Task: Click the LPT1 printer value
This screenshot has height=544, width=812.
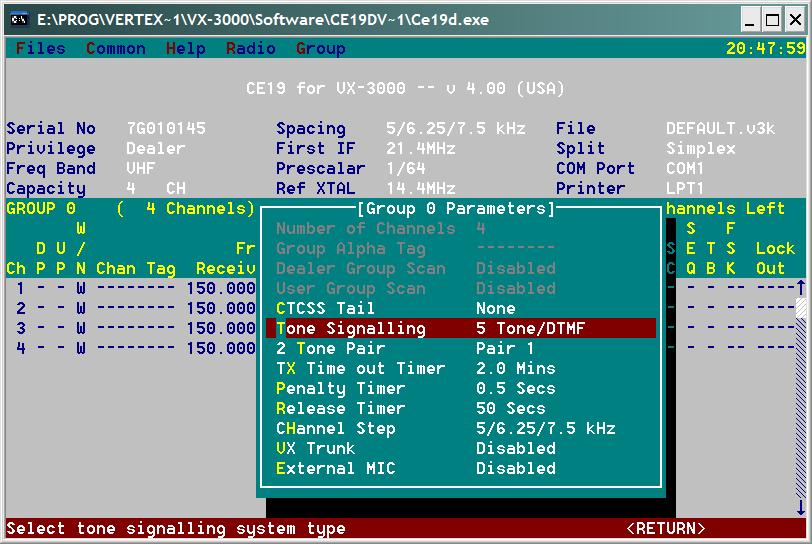Action: (685, 188)
